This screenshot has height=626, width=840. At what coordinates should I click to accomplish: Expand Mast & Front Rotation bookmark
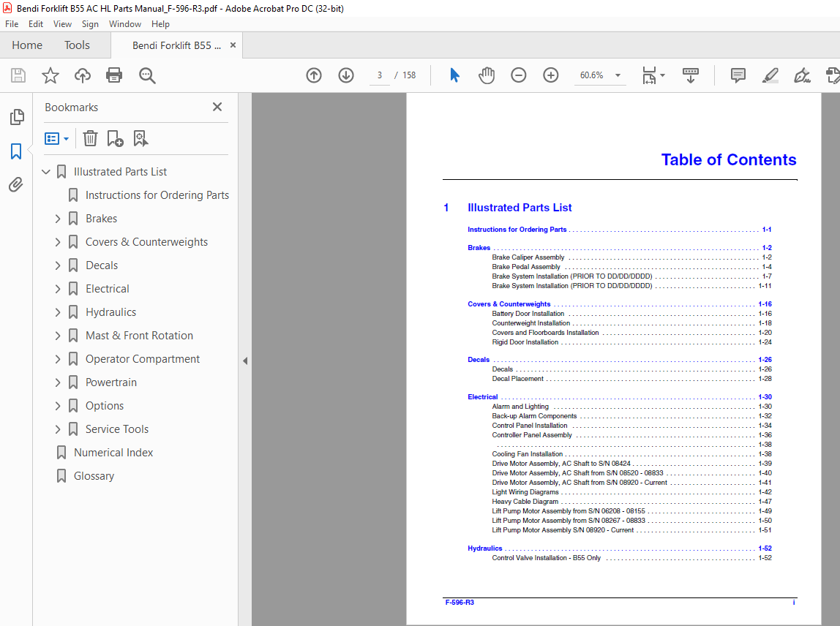[x=58, y=336]
